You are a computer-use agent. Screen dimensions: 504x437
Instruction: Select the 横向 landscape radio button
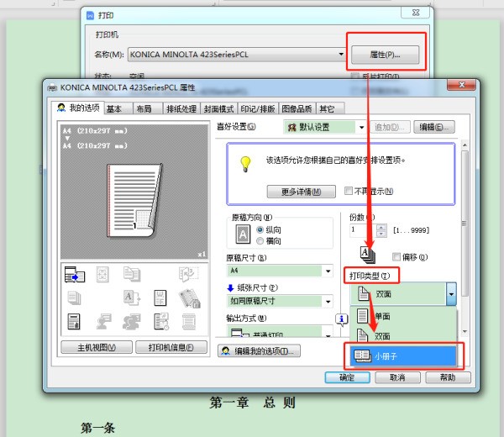pos(260,240)
